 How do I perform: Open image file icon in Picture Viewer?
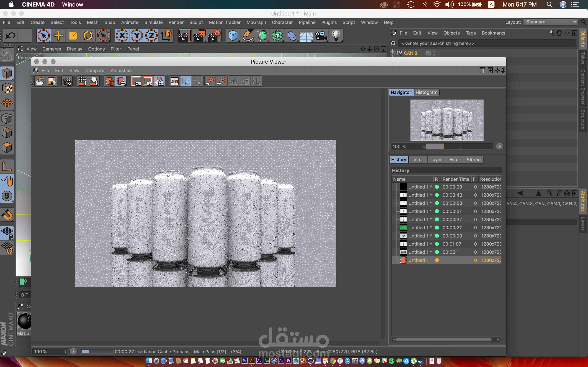click(40, 81)
